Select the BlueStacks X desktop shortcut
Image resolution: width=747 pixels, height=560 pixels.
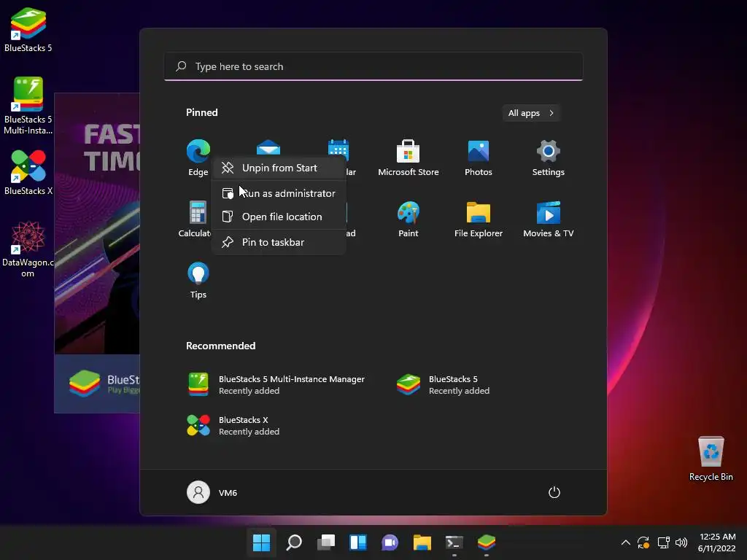click(x=28, y=172)
